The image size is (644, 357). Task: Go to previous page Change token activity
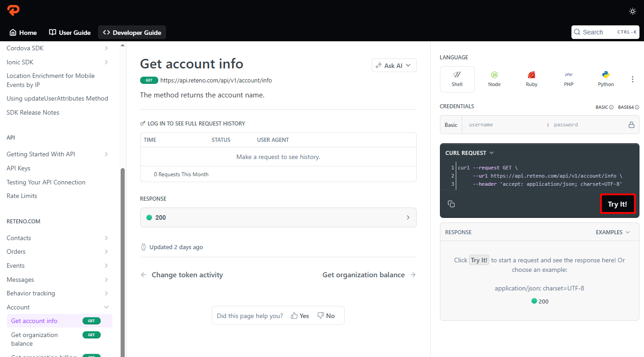point(182,275)
